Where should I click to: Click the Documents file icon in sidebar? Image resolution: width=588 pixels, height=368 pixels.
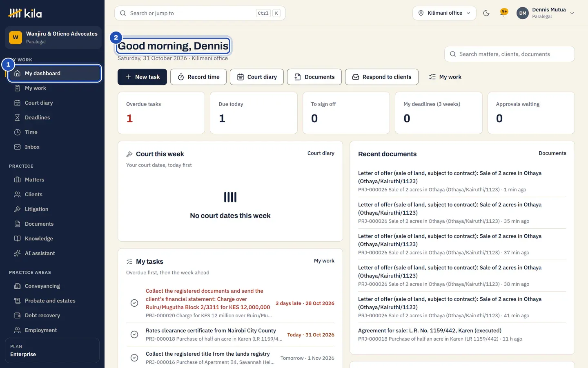(17, 224)
